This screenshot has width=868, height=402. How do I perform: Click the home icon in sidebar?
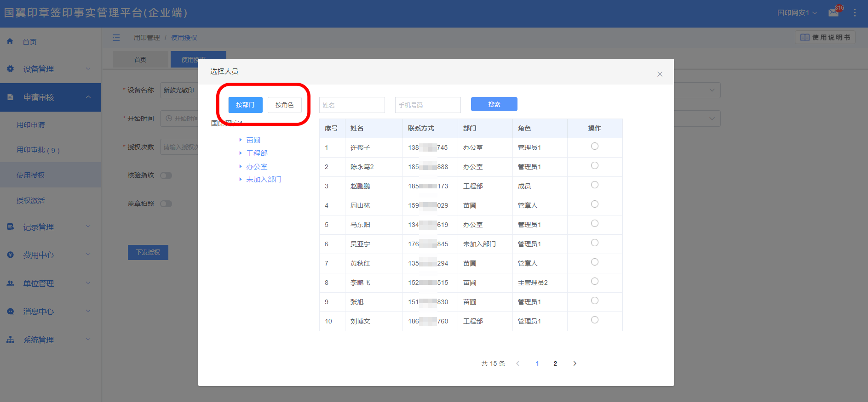(10, 41)
